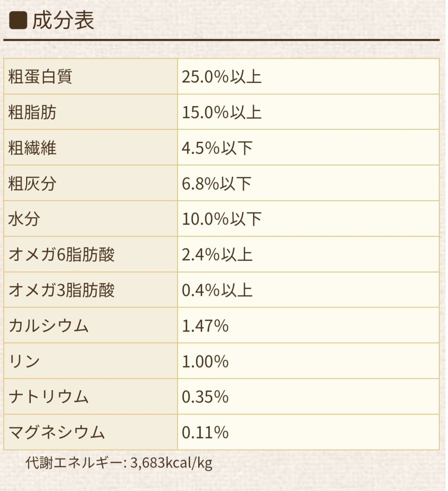Click the 1.00% value for リン
This screenshot has width=448, height=491.
click(x=205, y=362)
